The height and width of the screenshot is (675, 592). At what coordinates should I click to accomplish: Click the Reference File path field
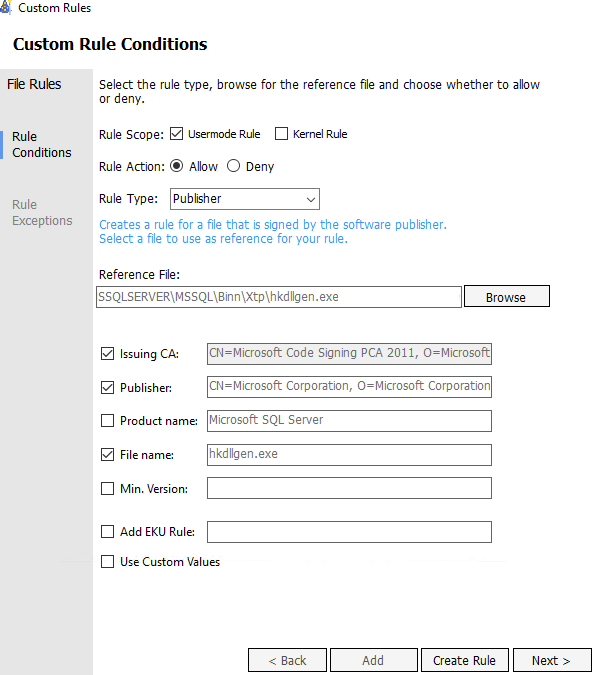pos(279,297)
